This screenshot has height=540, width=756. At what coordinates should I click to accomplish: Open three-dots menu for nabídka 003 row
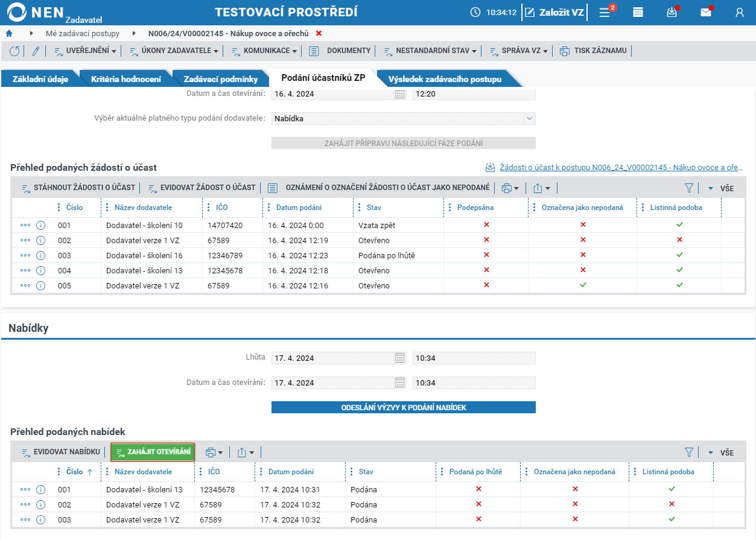click(25, 519)
